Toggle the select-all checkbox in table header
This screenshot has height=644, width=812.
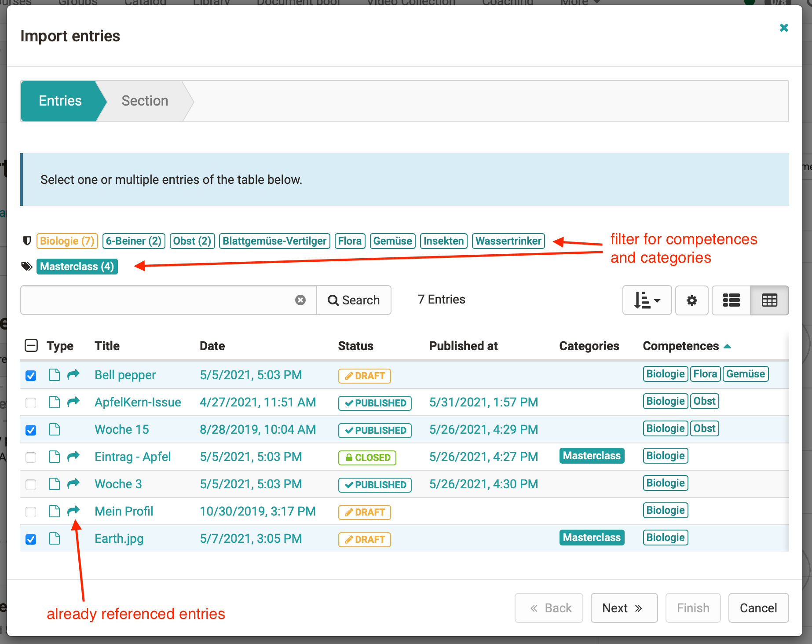31,346
